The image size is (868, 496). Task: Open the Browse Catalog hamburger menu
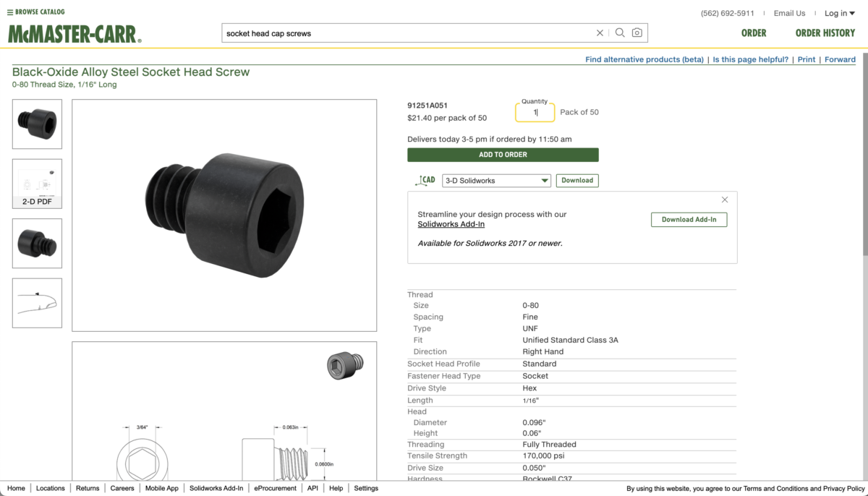[35, 12]
